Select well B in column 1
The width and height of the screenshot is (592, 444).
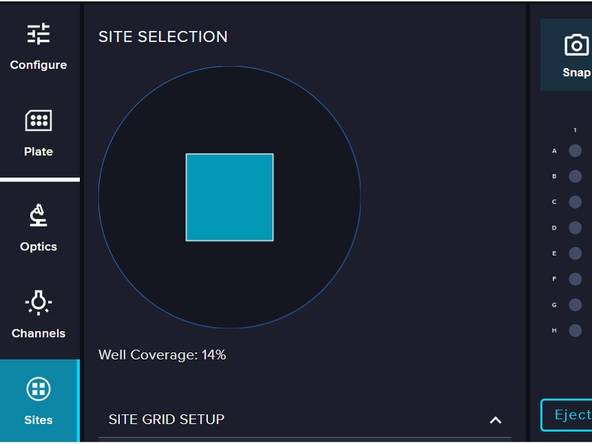[575, 176]
